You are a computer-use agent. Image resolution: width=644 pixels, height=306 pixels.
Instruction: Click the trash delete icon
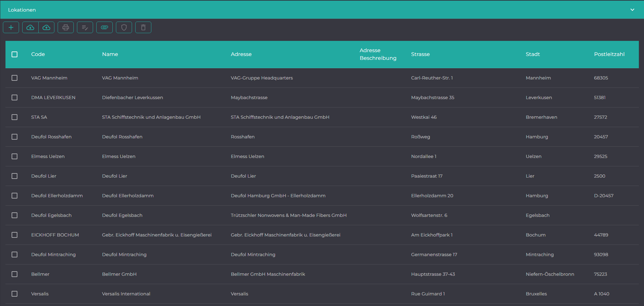click(x=143, y=27)
